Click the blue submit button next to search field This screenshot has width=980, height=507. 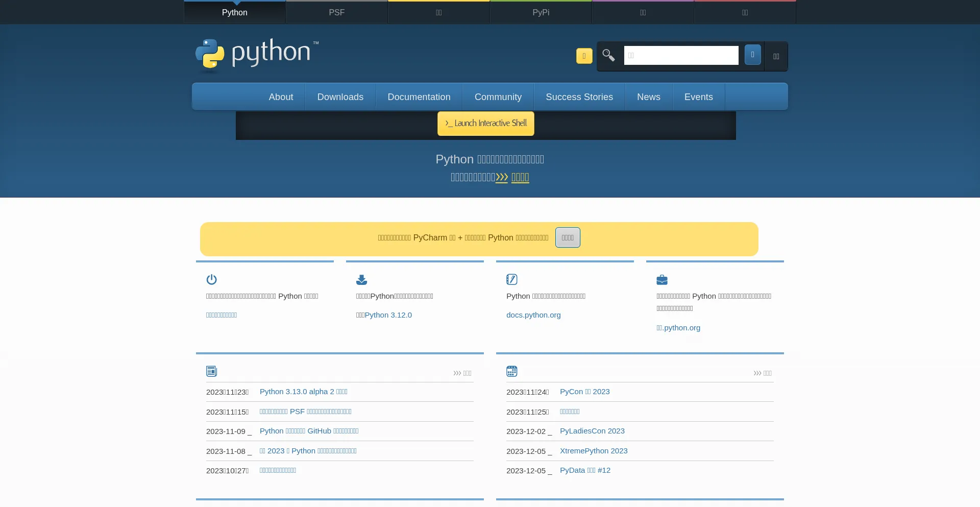coord(752,55)
